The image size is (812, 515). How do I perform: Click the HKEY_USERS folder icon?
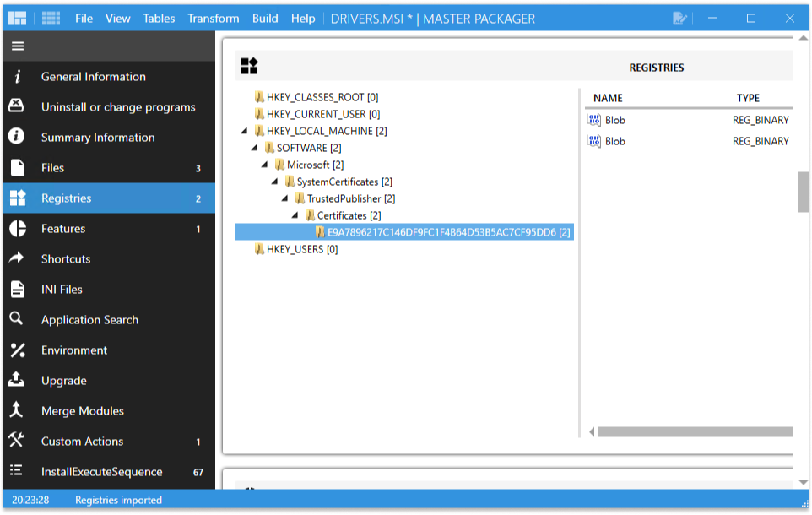point(259,249)
